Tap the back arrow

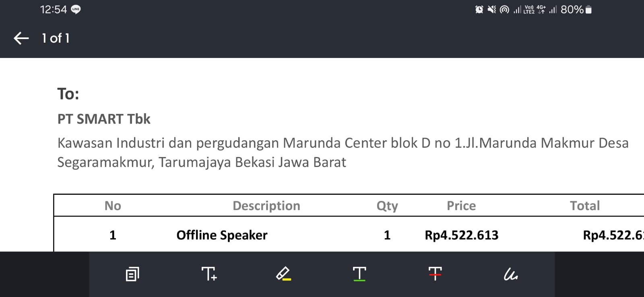pyautogui.click(x=21, y=38)
